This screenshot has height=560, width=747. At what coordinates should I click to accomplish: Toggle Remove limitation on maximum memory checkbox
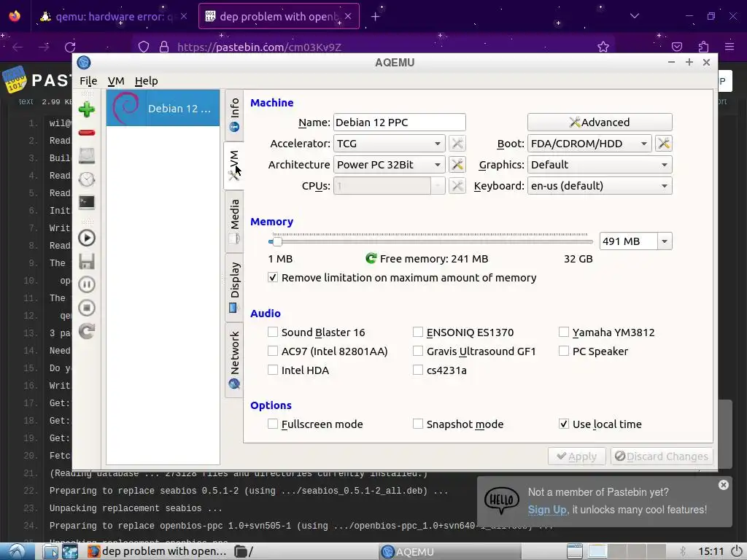[x=273, y=278]
